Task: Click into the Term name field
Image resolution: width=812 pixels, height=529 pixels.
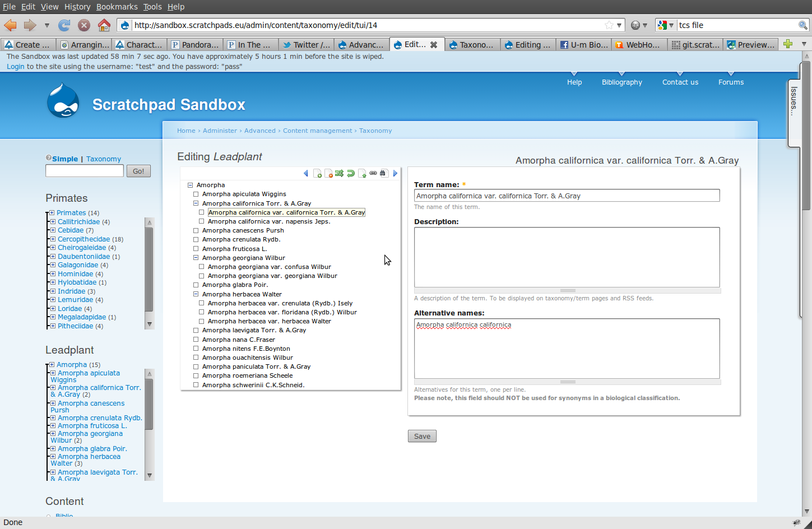Action: (x=567, y=196)
